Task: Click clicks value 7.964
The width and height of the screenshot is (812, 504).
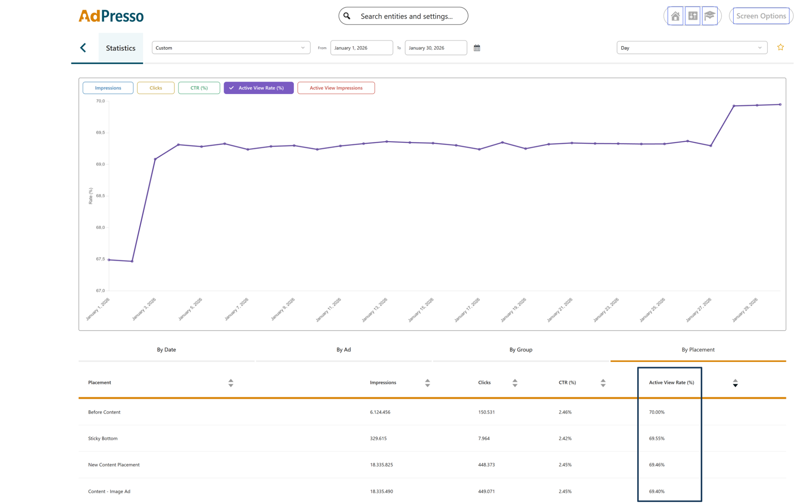Action: tap(484, 438)
